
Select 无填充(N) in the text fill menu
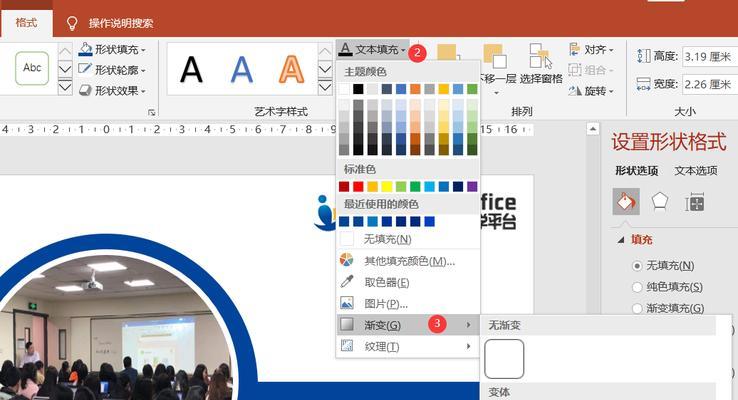point(408,239)
